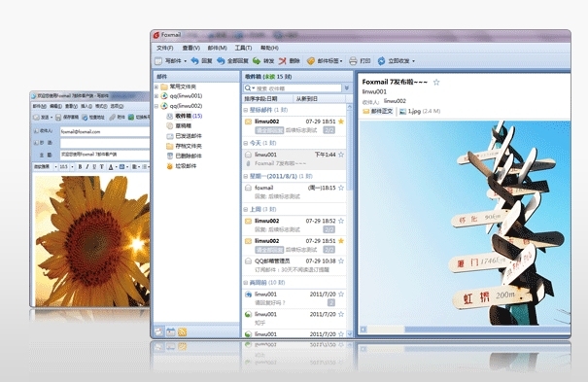Click the Reply All double-arrow icon
Image resolution: width=588 pixels, height=382 pixels.
221,60
